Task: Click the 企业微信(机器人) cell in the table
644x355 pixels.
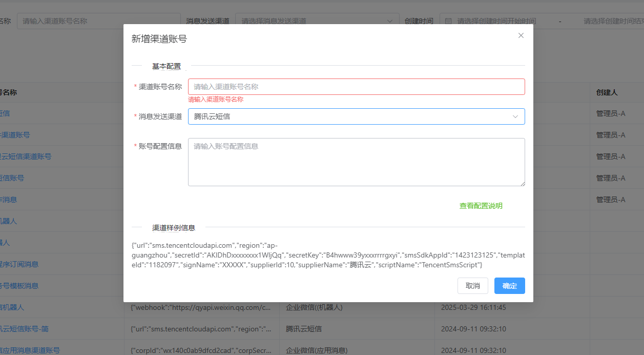Action: click(314, 307)
